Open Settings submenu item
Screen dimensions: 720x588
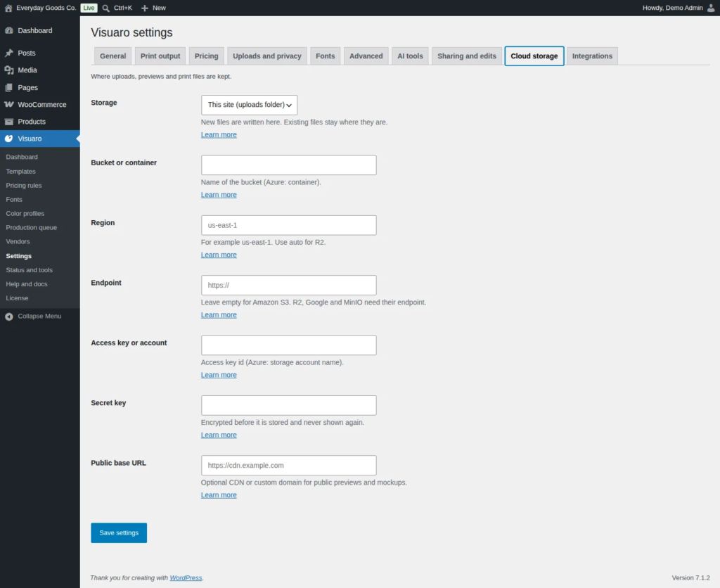pos(19,256)
